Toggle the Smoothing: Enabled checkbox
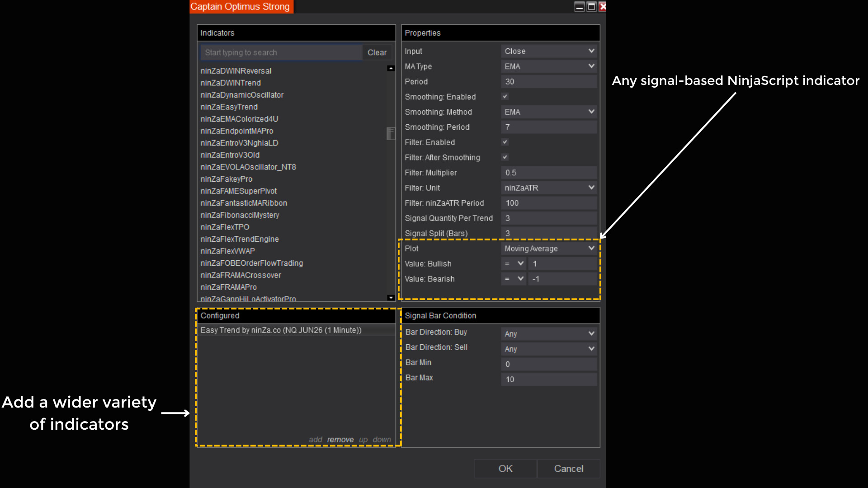 point(505,97)
